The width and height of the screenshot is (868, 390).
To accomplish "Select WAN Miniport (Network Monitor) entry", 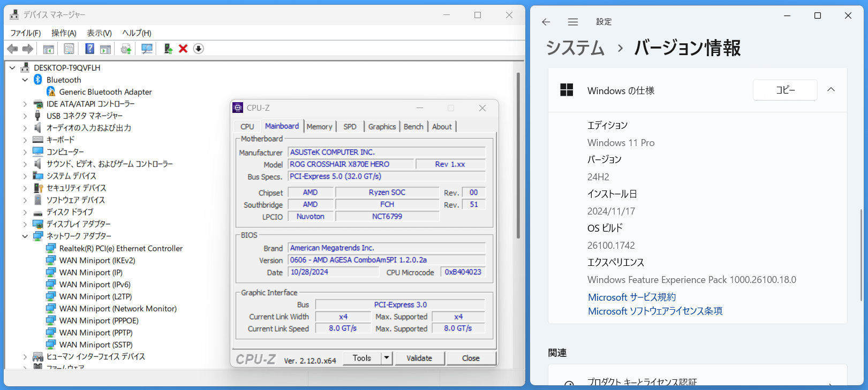I will coord(118,309).
